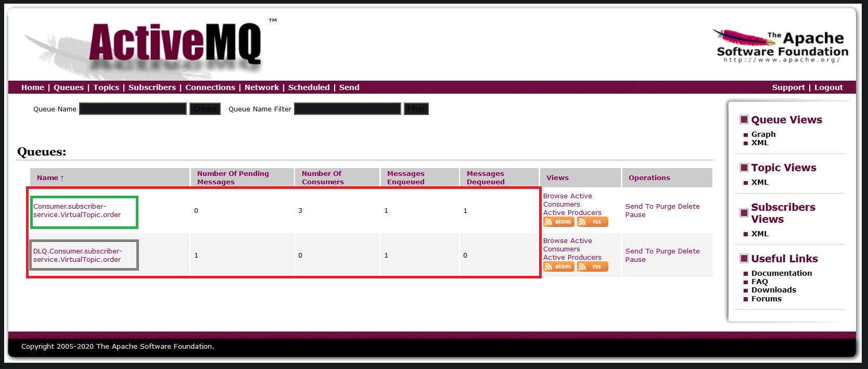The image size is (868, 369).
Task: View Active Producers of Consumer.subscriber-service queue
Action: [572, 213]
